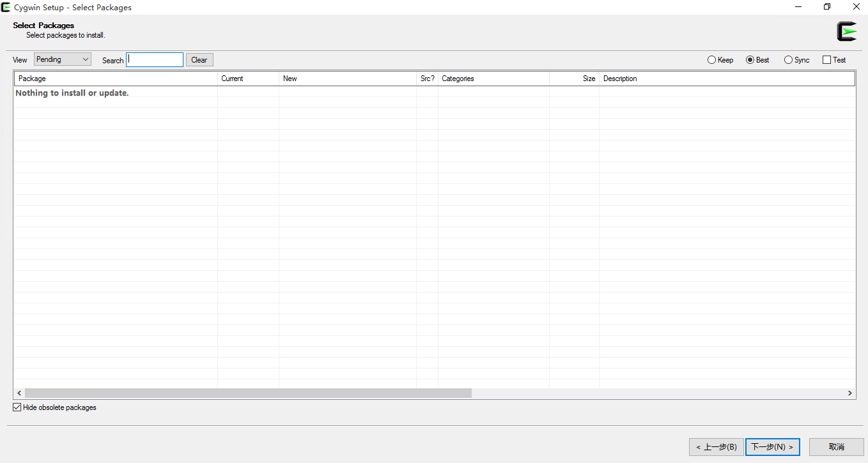Viewport: 868px width, 463px height.
Task: Select the Sync radio button
Action: click(x=796, y=60)
